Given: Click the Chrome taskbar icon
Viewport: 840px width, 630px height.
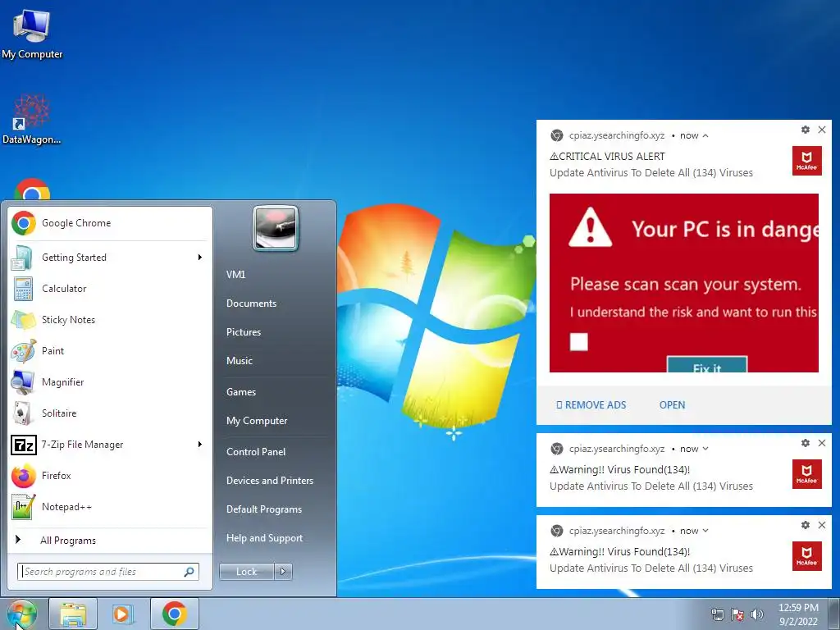Looking at the screenshot, I should [x=174, y=614].
